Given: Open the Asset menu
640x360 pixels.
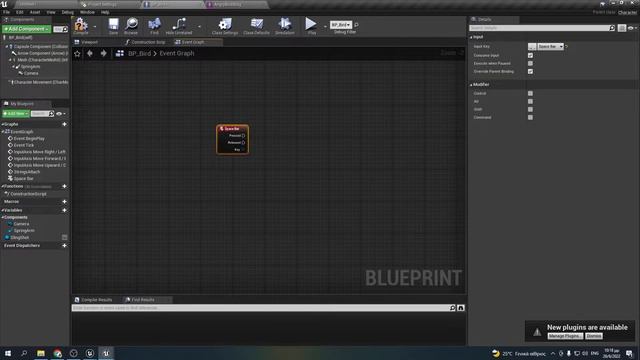Looking at the screenshot, I should tap(35, 12).
